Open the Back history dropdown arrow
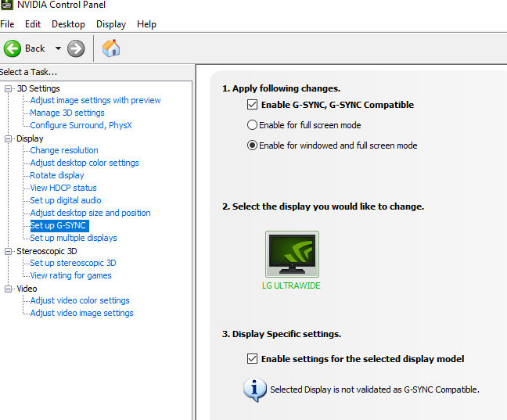This screenshot has height=420, width=507. tap(58, 48)
